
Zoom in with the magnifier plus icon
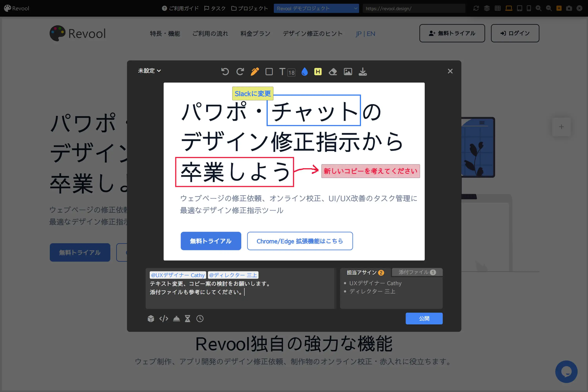point(538,8)
